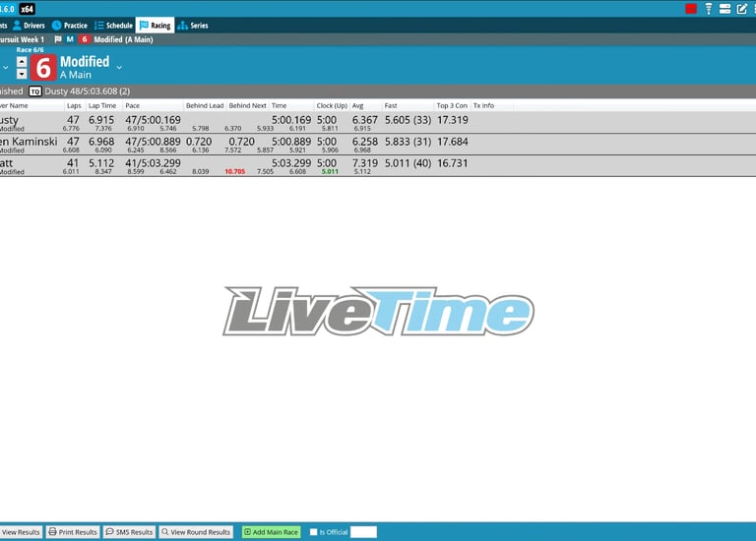This screenshot has height=541, width=756.
Task: Click the x64 version badge
Action: pos(27,9)
